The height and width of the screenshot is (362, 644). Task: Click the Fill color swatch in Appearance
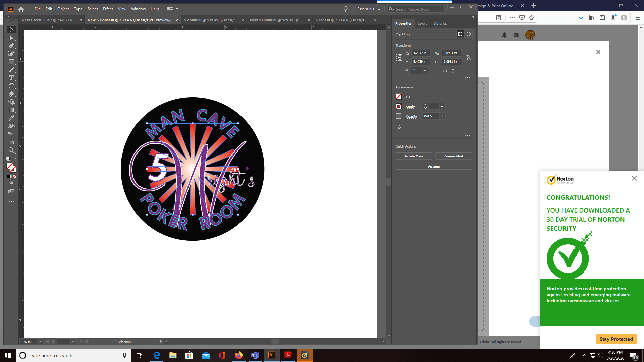click(399, 97)
